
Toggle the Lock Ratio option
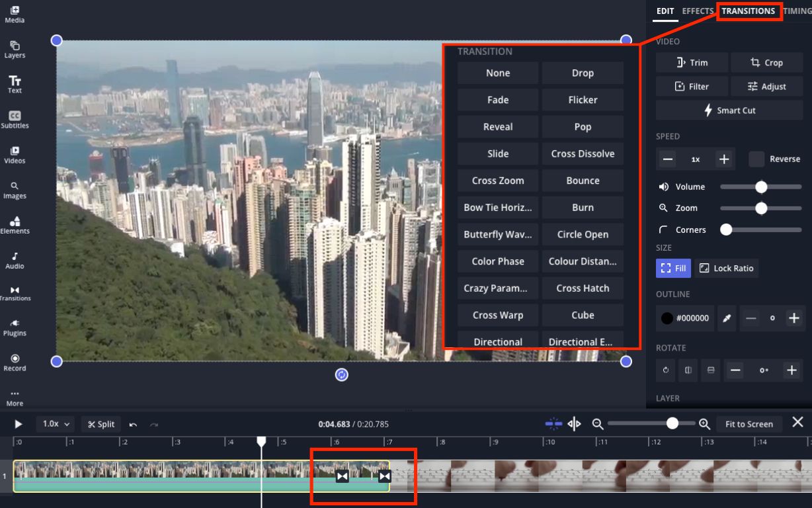(726, 268)
